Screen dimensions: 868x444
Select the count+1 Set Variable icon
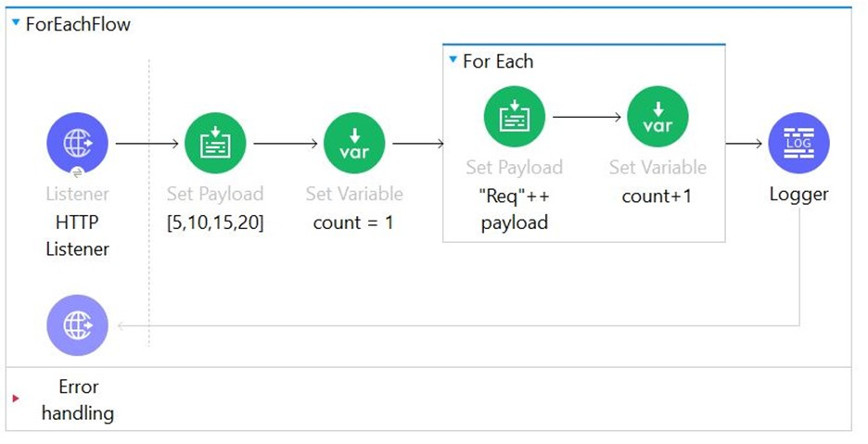pos(657,117)
